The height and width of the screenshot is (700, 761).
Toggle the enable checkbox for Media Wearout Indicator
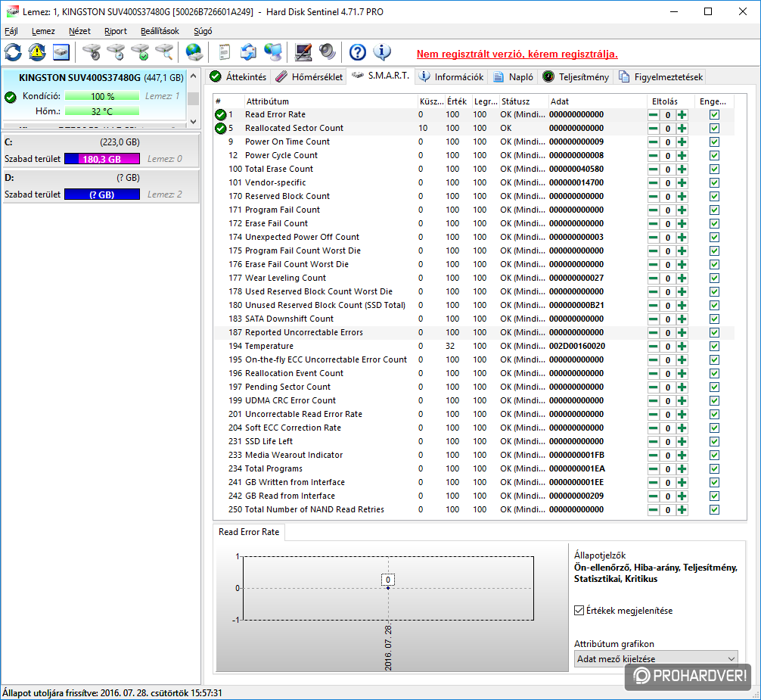pos(714,456)
